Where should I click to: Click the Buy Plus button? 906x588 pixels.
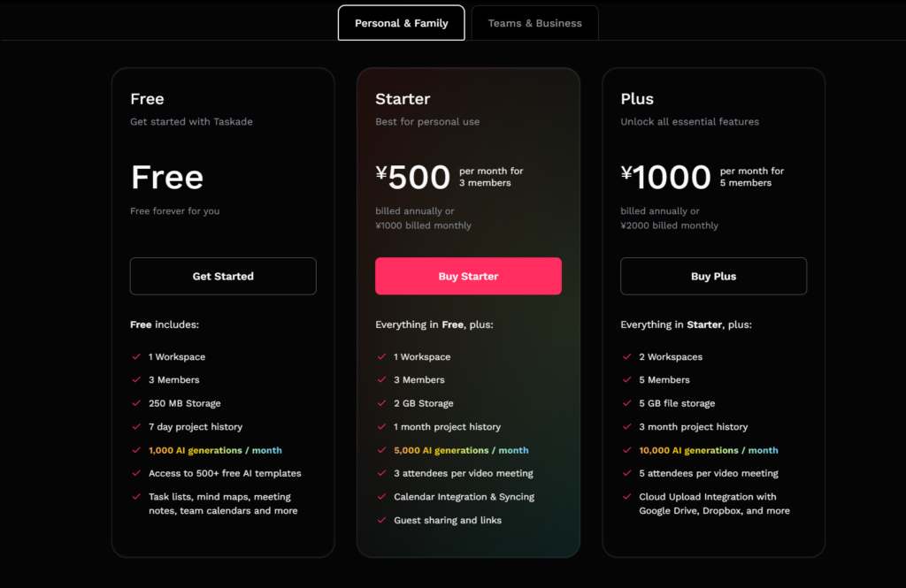[x=714, y=276]
